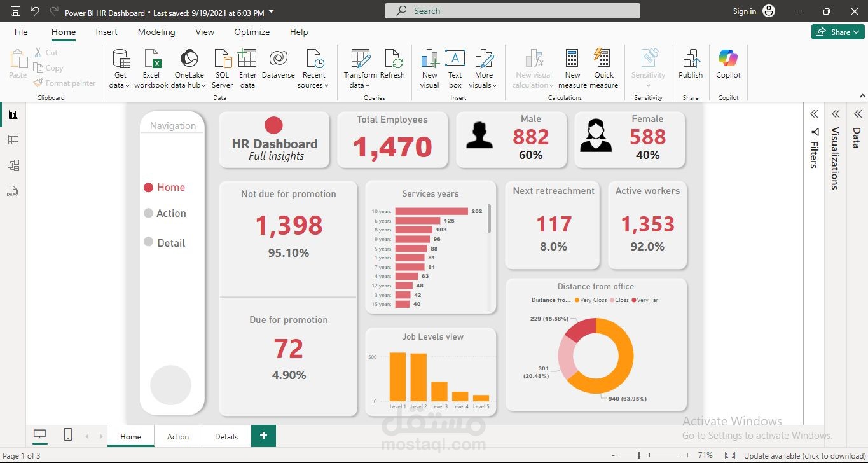Switch to the Details page tab
Screen dimensions: 868x463
click(226, 436)
